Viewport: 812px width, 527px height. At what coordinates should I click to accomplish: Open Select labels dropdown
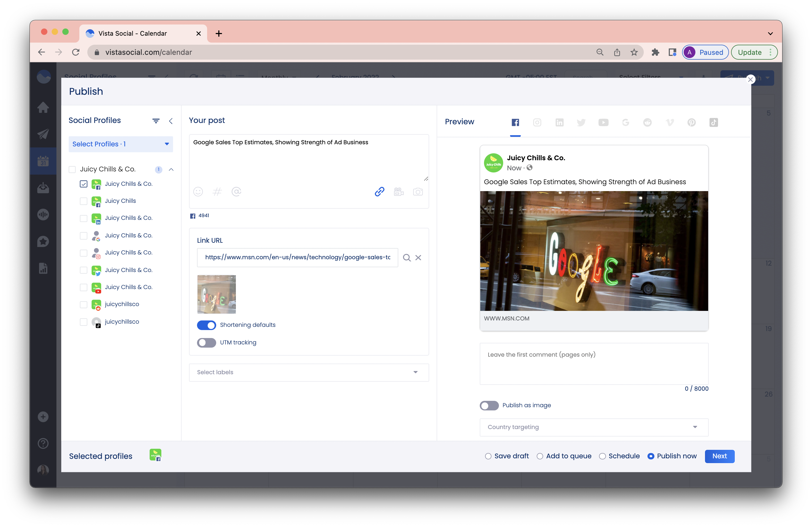click(309, 372)
